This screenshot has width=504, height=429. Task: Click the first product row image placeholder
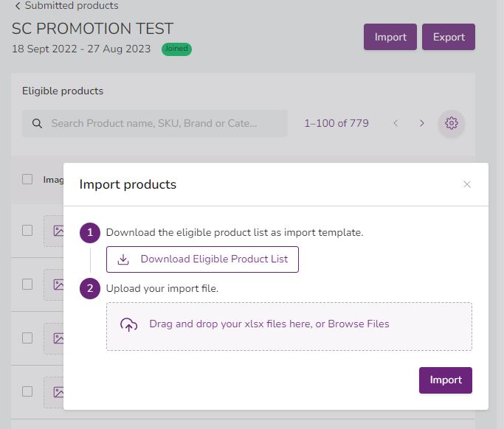[55, 231]
